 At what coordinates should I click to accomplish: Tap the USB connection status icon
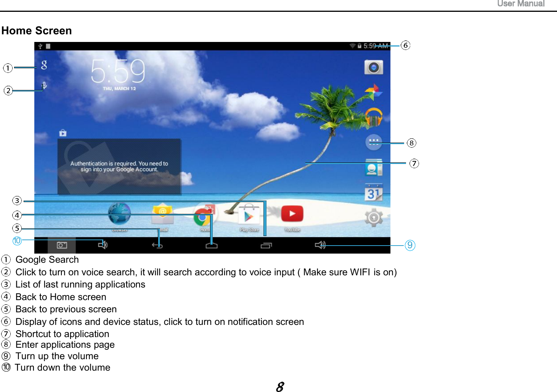click(40, 46)
